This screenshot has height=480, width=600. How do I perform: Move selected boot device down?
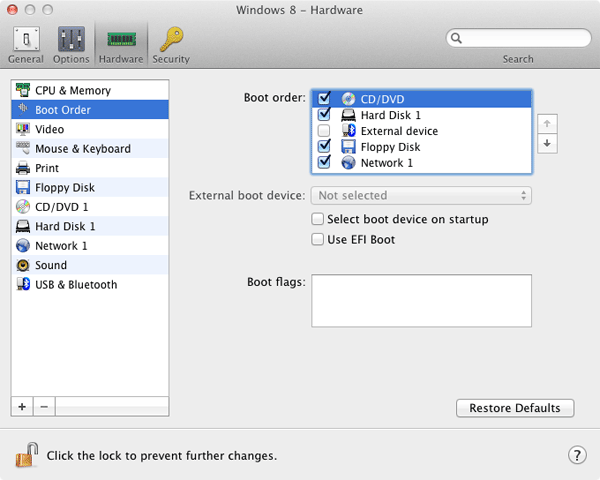[547, 144]
